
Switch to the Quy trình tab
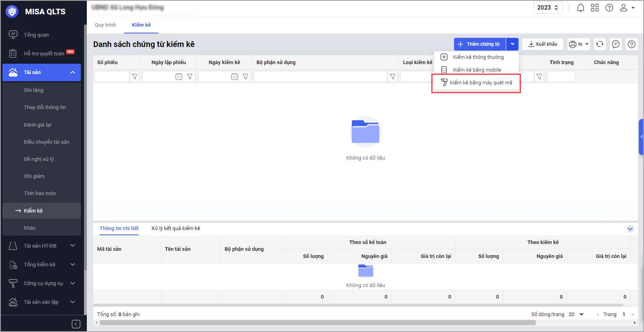(x=106, y=25)
